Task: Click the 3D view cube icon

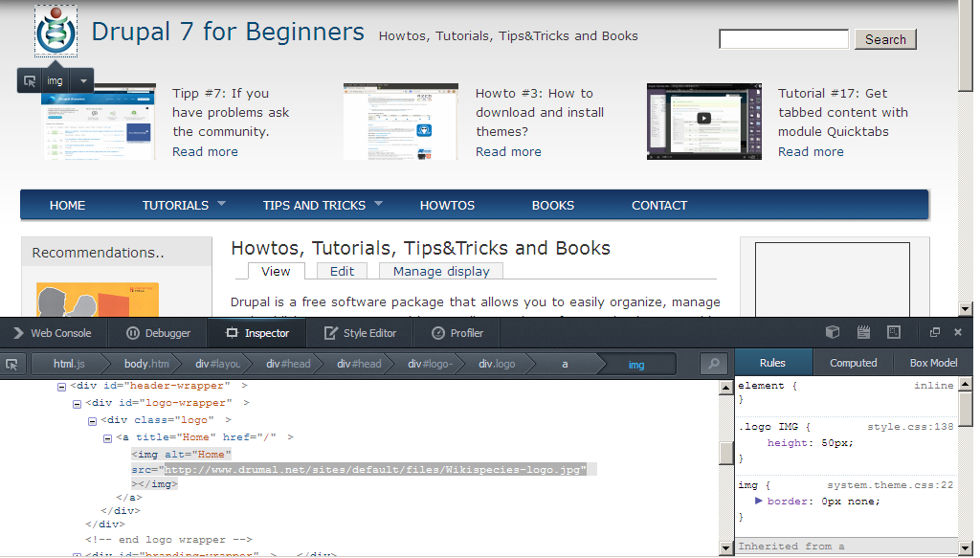Action: click(833, 332)
